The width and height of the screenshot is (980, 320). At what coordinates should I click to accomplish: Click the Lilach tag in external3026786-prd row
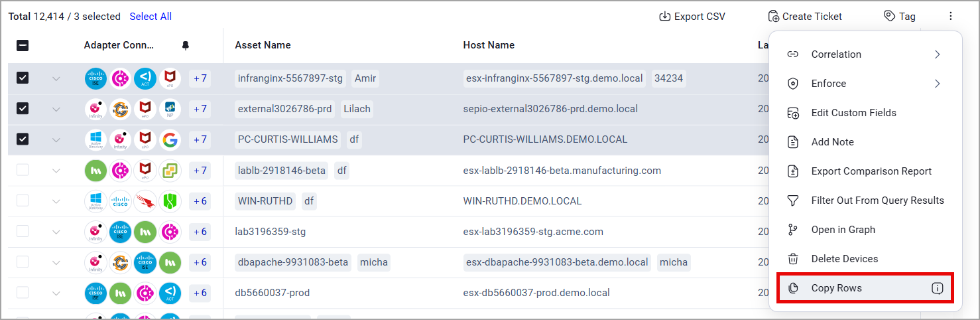357,109
